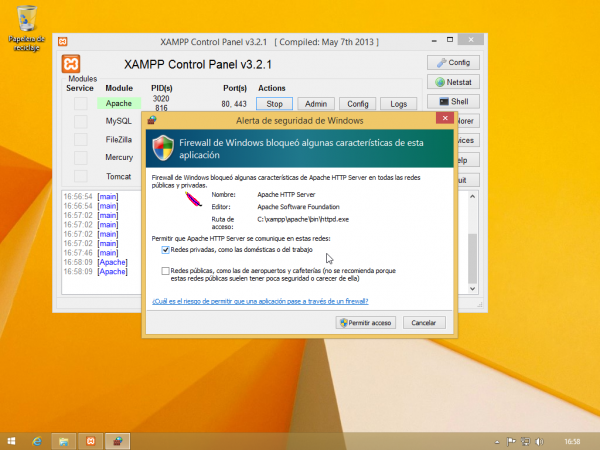
Task: Click the taskbar clock 16:58
Action: coord(572,442)
